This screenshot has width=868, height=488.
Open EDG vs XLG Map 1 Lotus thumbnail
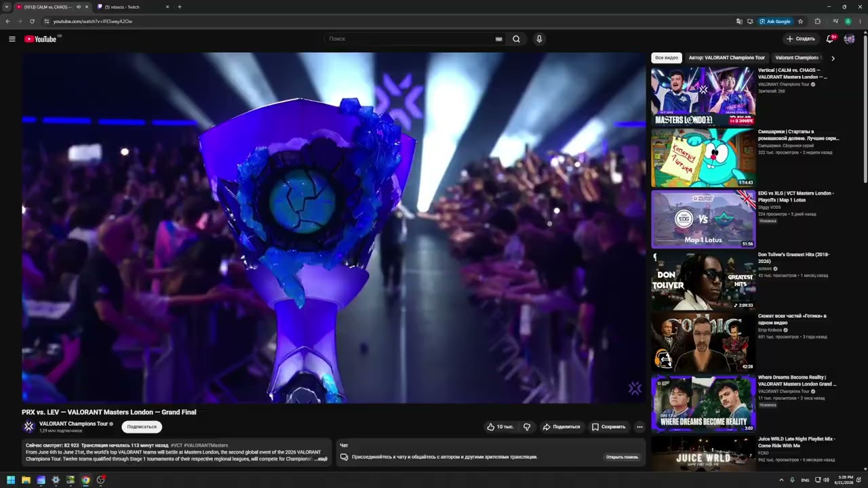[x=703, y=220]
